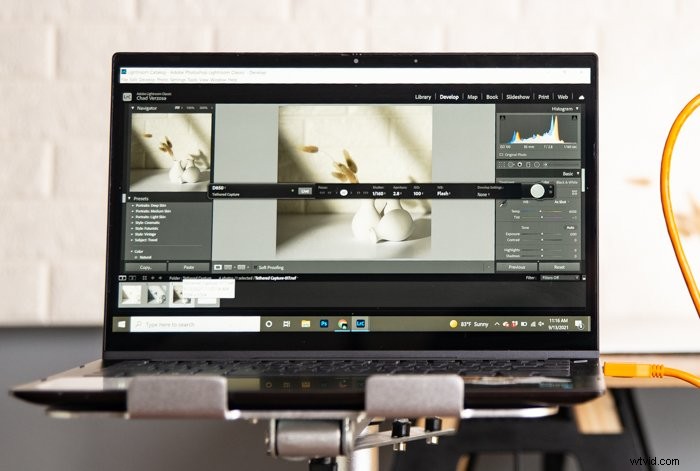This screenshot has width=700, height=471.
Task: Open the cloud sync status icon
Action: pos(581,97)
